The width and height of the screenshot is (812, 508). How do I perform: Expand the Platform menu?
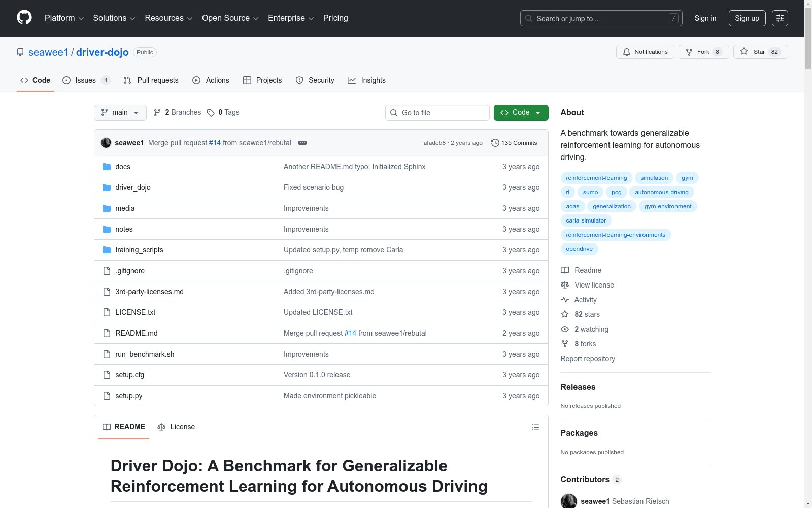[64, 18]
